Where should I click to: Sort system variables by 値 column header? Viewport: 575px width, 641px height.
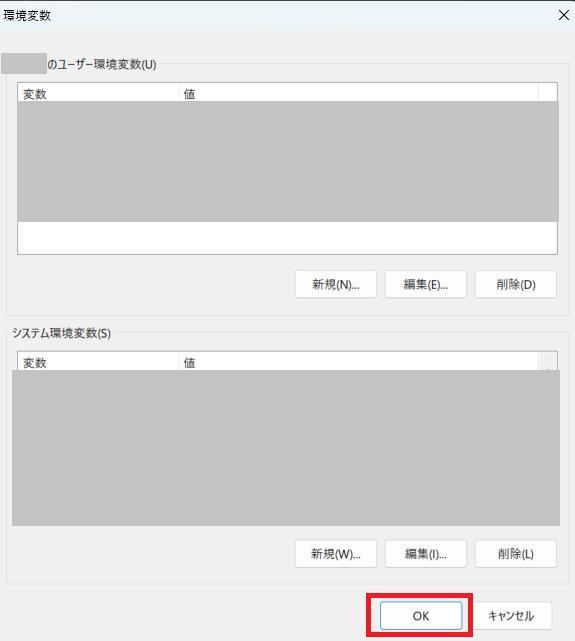click(x=358, y=362)
